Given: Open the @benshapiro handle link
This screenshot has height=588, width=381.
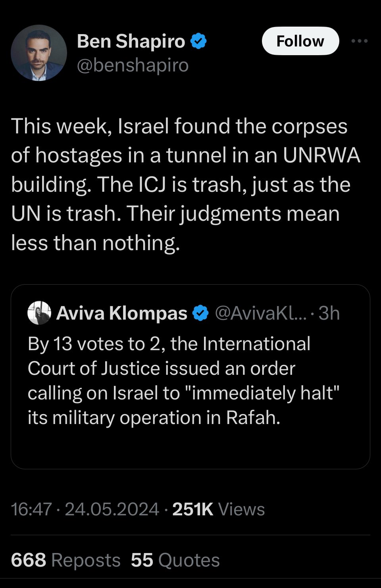Looking at the screenshot, I should pos(133,65).
